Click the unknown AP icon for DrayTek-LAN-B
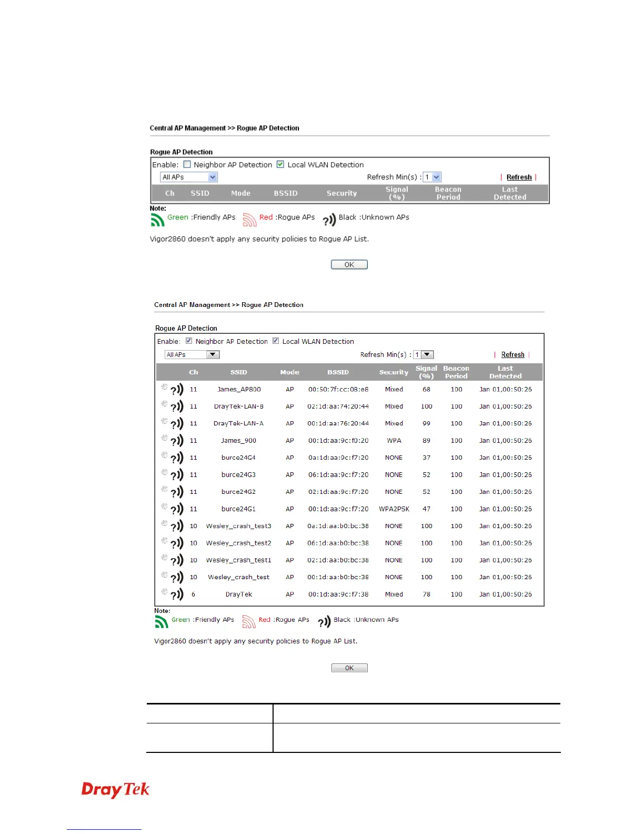Viewport: 644px width, 834px height. [177, 407]
